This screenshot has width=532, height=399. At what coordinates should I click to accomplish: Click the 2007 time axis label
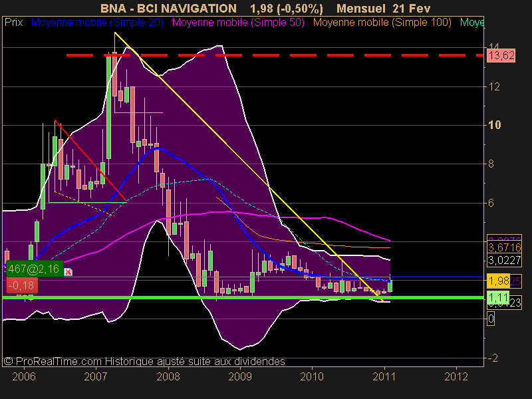point(96,376)
